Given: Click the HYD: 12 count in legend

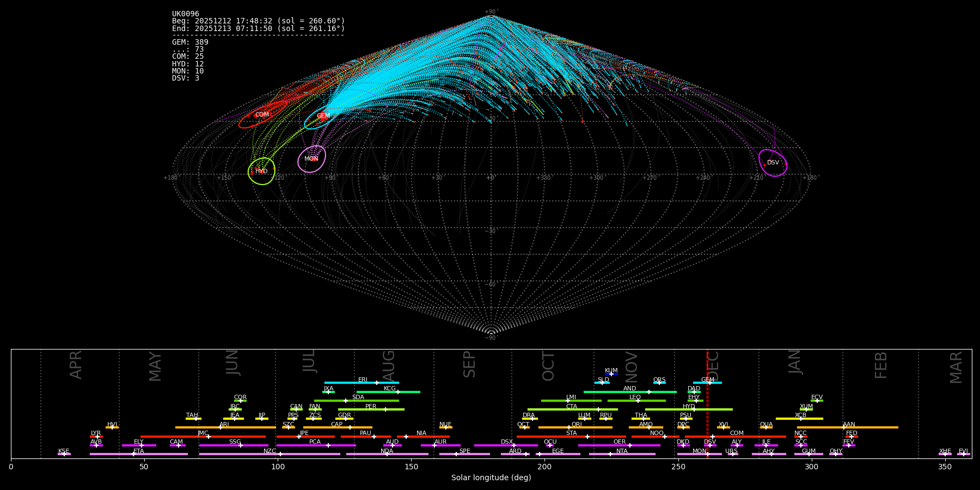Looking at the screenshot, I should [x=188, y=64].
